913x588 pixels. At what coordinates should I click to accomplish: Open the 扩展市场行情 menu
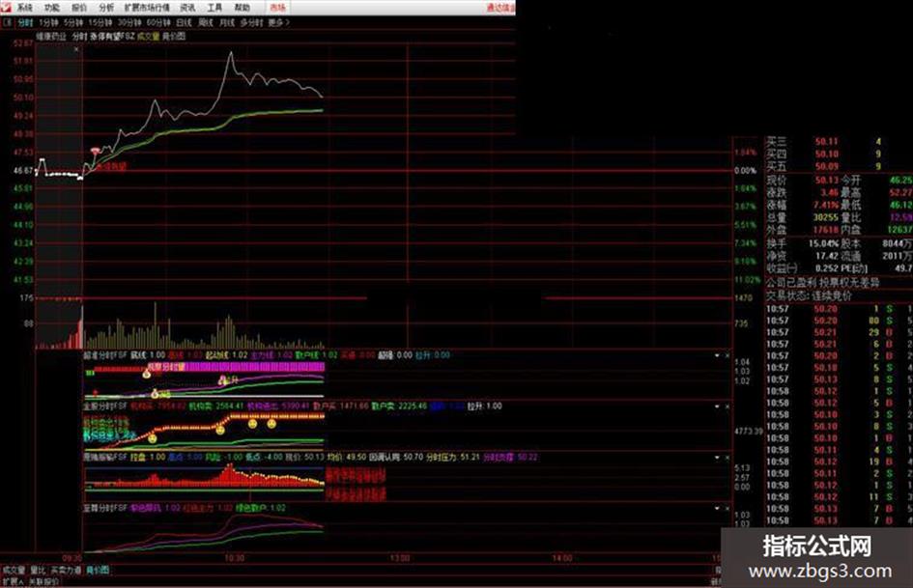point(147,8)
